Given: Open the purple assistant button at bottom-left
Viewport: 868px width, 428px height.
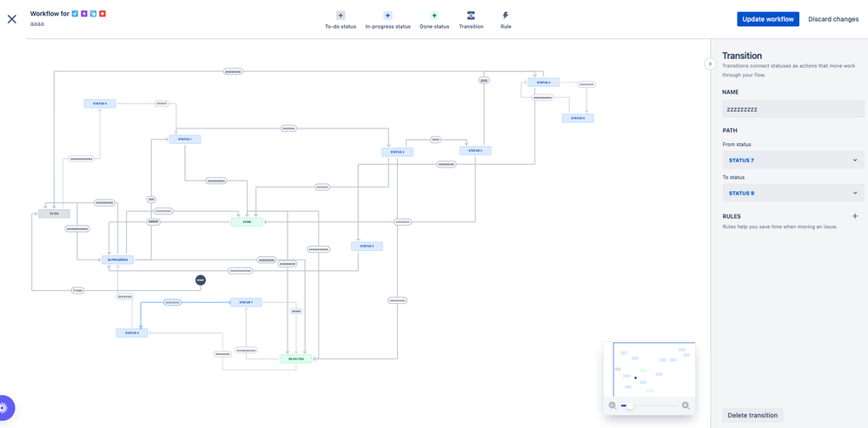Looking at the screenshot, I should pos(3,408).
